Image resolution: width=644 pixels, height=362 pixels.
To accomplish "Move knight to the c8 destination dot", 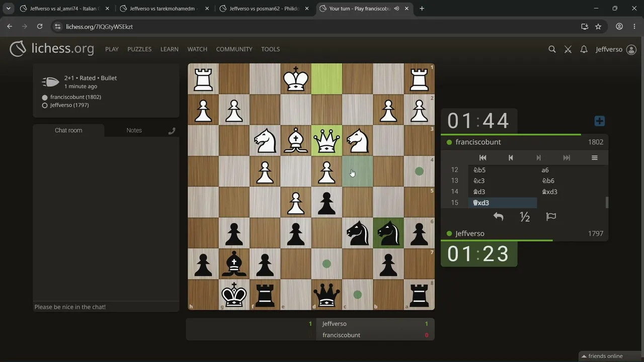I will click(x=357, y=295).
